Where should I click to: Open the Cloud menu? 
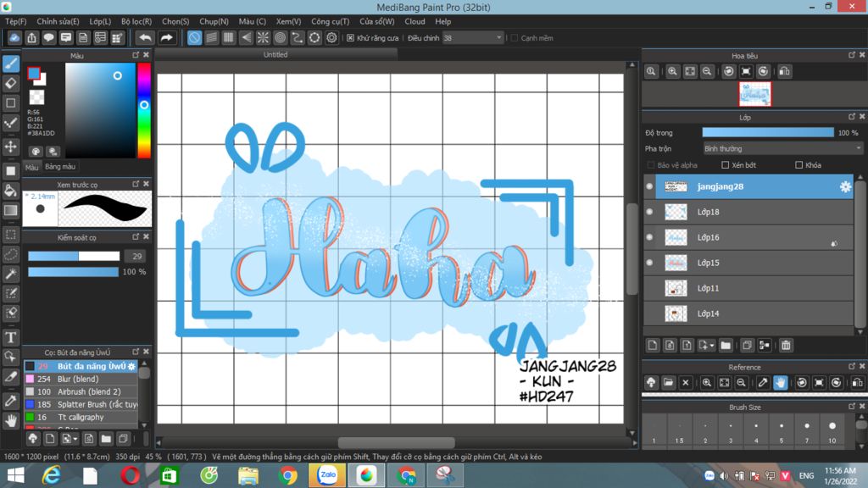(x=415, y=21)
